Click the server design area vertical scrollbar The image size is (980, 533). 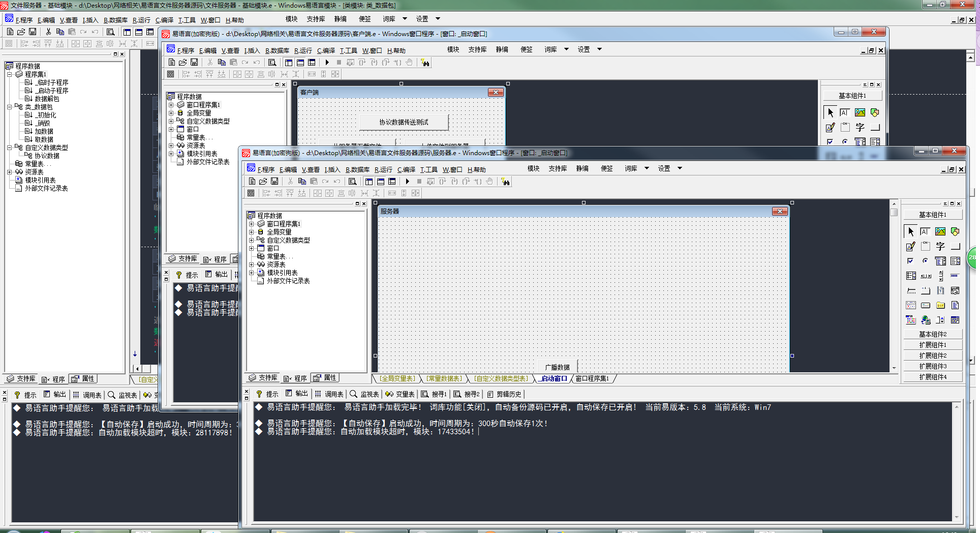click(894, 285)
